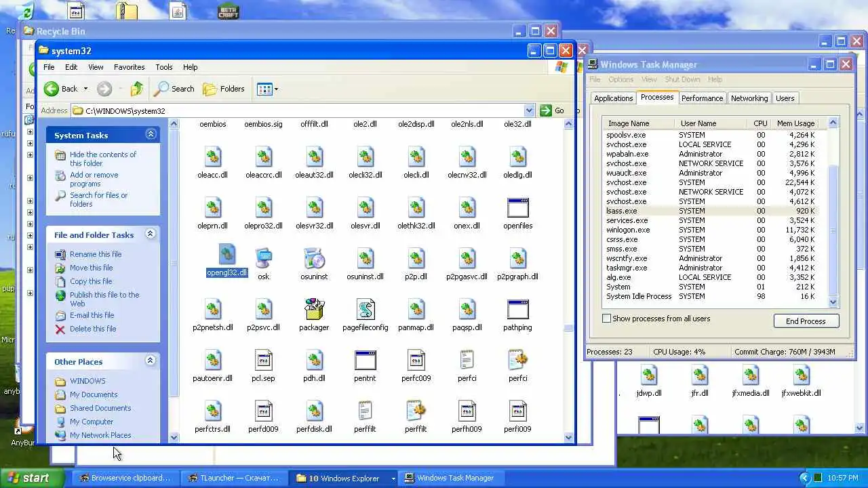Image resolution: width=868 pixels, height=488 pixels.
Task: Collapse the Other Places panel
Action: [151, 361]
